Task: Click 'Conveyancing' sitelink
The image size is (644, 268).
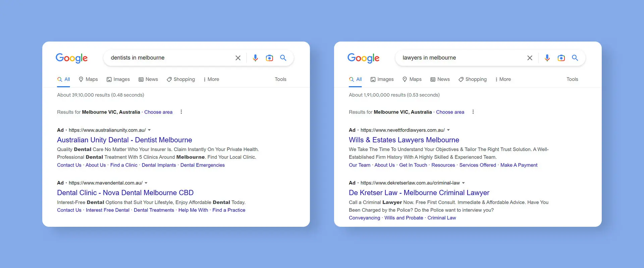Action: 364,218
